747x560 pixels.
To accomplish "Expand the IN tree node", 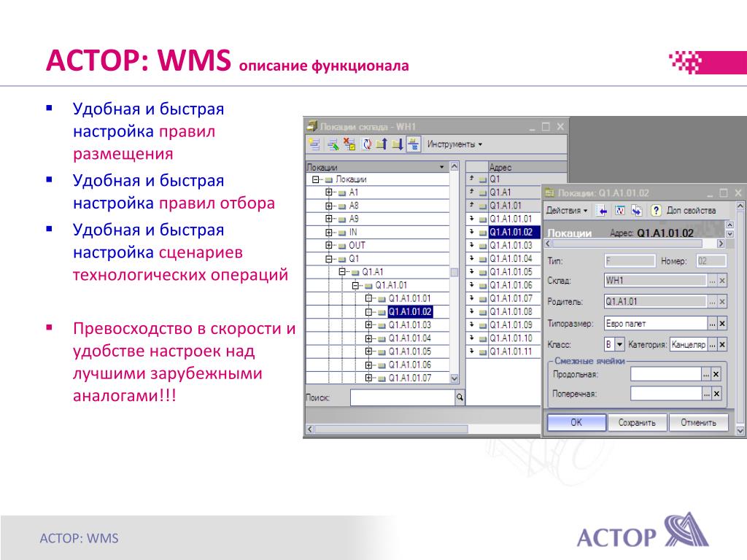I will [329, 233].
